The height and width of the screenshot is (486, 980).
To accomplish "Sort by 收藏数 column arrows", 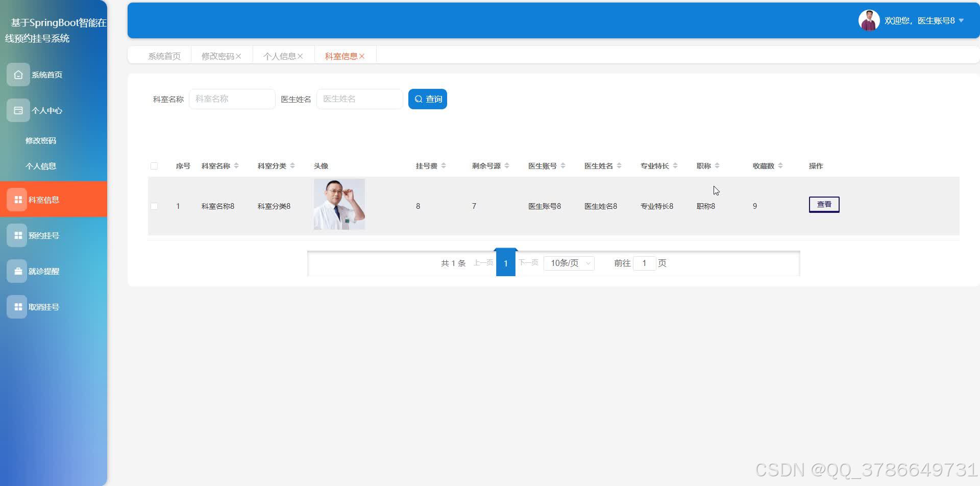I will [780, 166].
